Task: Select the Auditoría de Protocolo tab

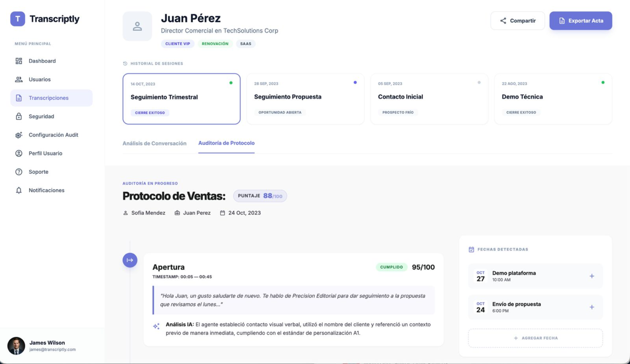Action: click(x=226, y=143)
